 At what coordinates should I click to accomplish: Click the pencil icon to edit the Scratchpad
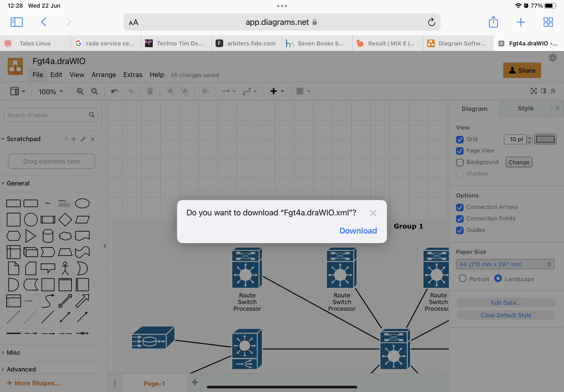(83, 139)
